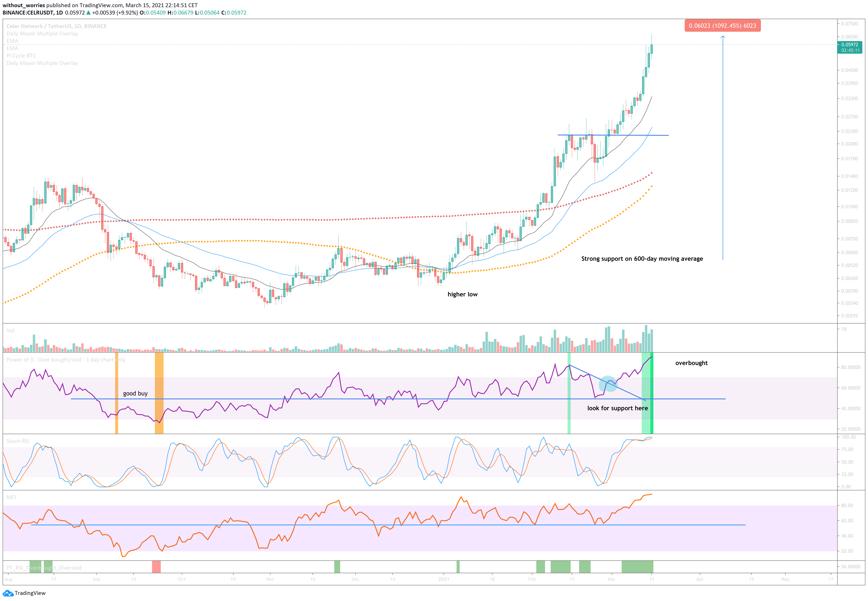The height and width of the screenshot is (601, 868).
Task: Click the red 0.06023 (1092.45%) price label
Action: pyautogui.click(x=722, y=26)
